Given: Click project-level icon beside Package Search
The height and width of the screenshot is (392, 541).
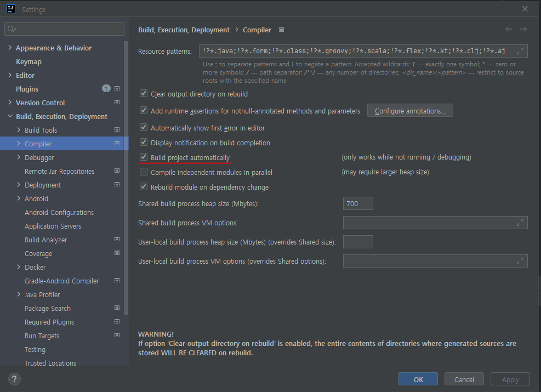Looking at the screenshot, I should point(117,308).
